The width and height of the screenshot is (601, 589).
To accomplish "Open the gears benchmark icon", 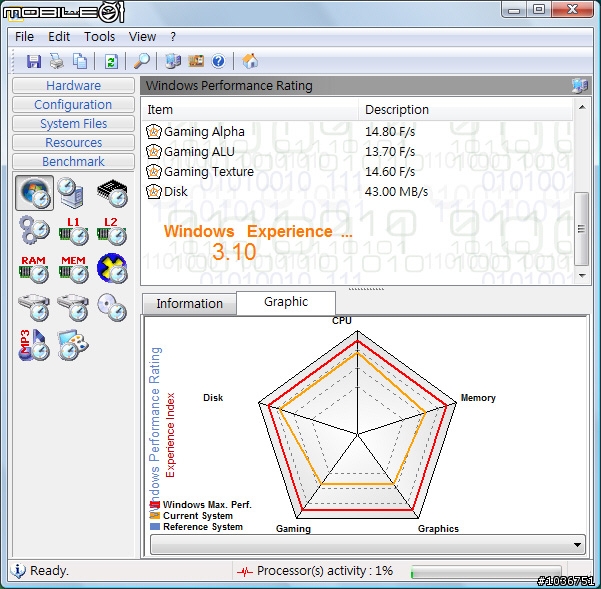I will pos(34,231).
